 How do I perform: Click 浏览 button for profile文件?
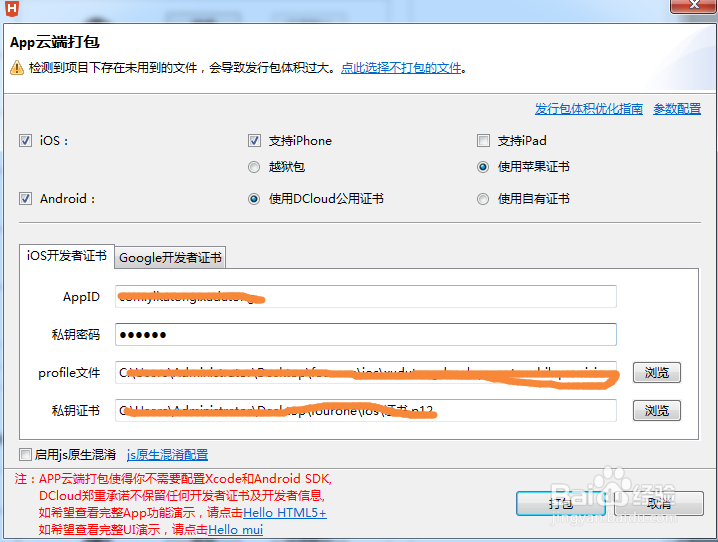tap(657, 373)
